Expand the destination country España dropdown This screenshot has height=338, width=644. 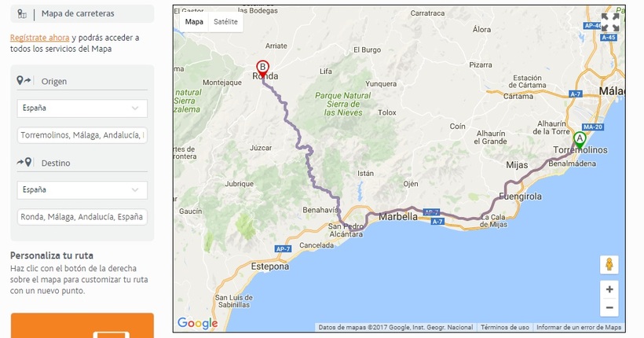pos(82,190)
